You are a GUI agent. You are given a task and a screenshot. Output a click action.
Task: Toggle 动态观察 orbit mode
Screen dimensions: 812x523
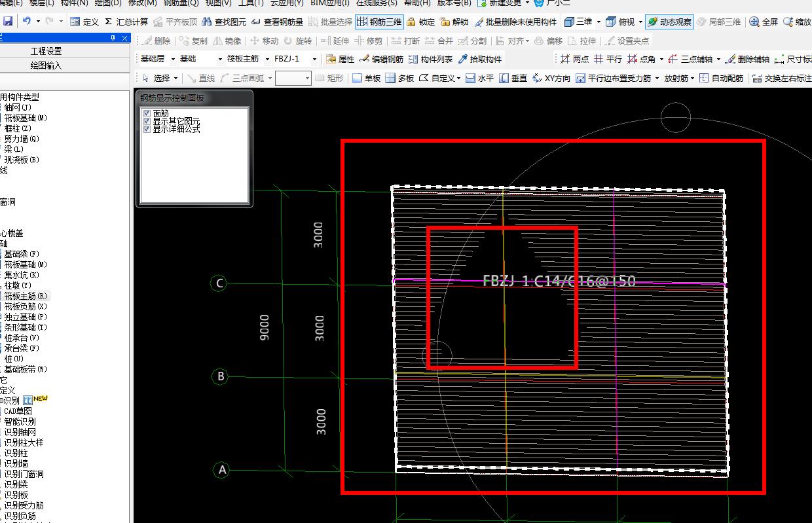669,22
